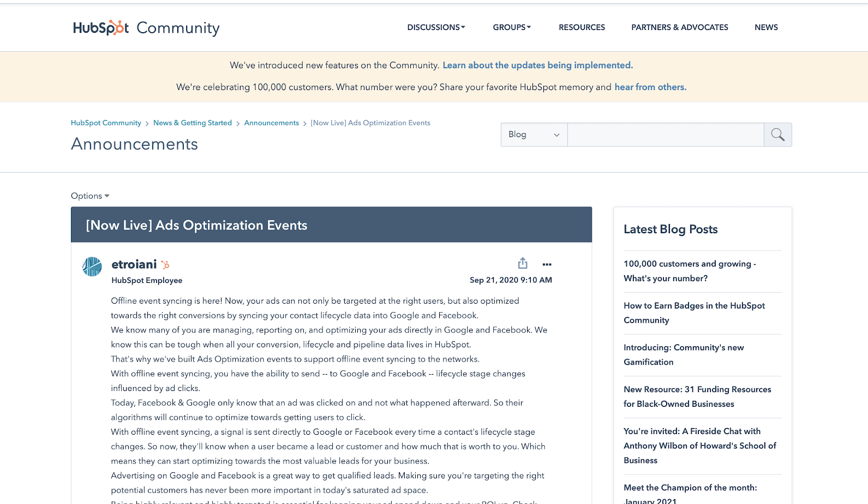Click etroiani's profile avatar
Viewport: 868px width, 504px height.
coord(92,266)
